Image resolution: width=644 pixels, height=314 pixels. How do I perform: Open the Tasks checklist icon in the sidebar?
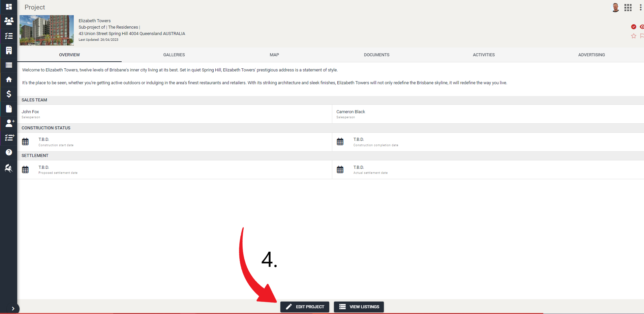[x=8, y=36]
